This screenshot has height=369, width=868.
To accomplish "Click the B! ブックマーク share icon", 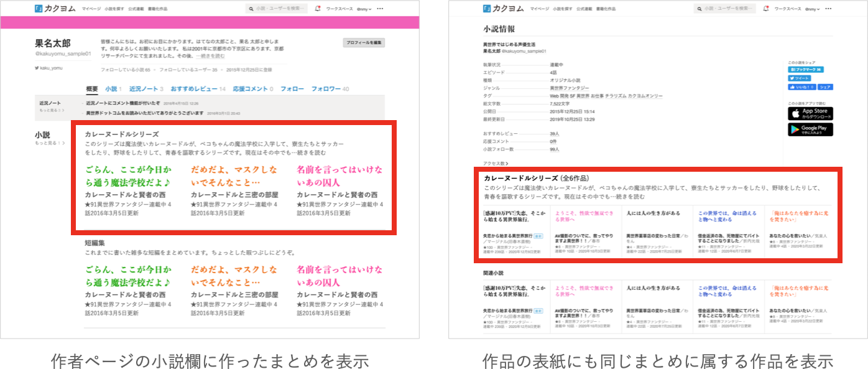I will 806,70.
